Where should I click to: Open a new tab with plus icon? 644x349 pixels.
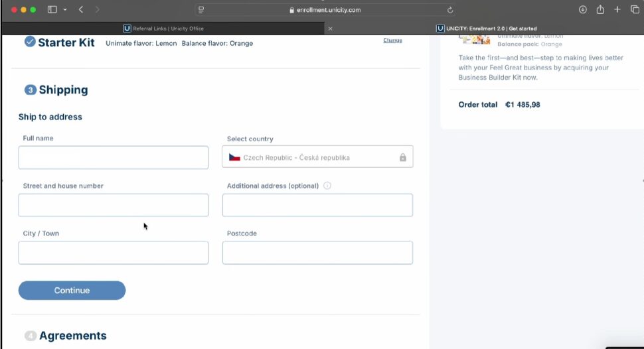(x=617, y=9)
